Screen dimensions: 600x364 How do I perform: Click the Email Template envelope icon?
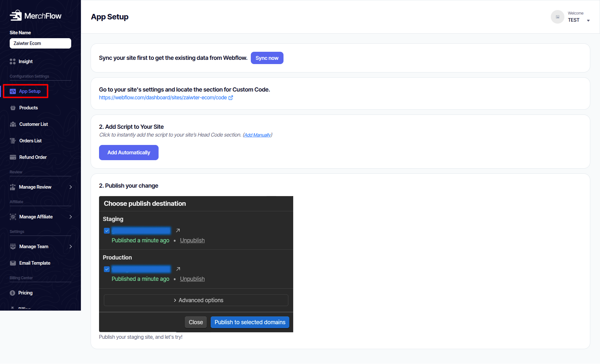[13, 263]
